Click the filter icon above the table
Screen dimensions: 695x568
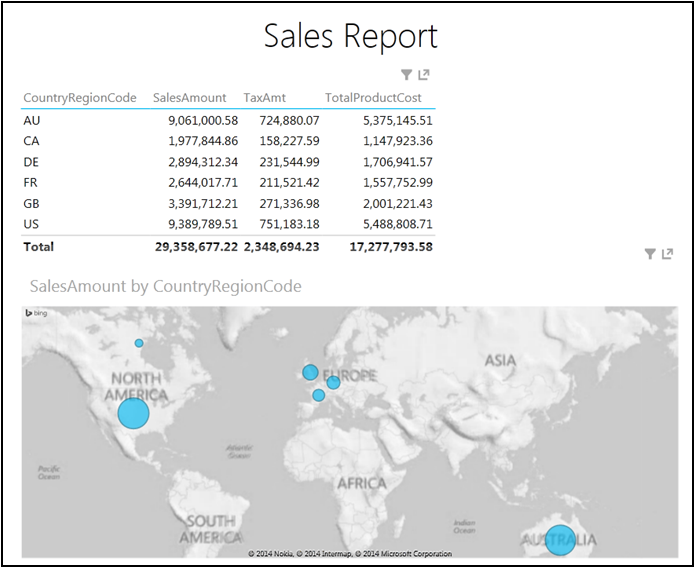click(406, 75)
